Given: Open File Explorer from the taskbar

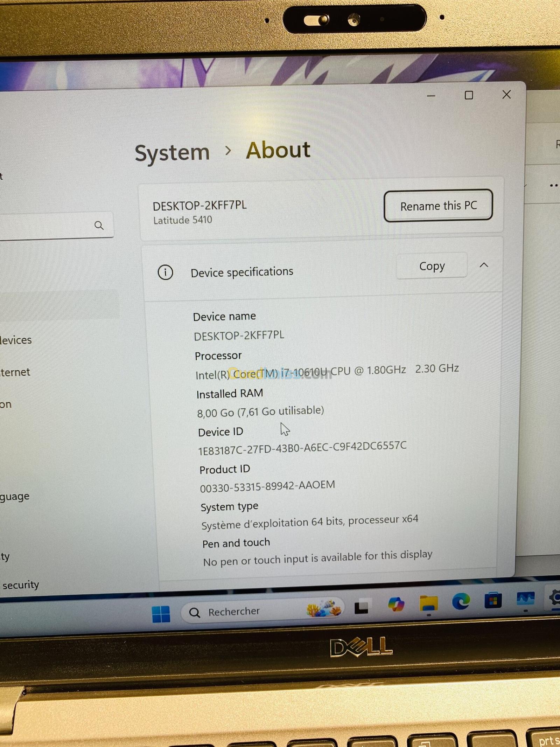Looking at the screenshot, I should click(x=428, y=604).
